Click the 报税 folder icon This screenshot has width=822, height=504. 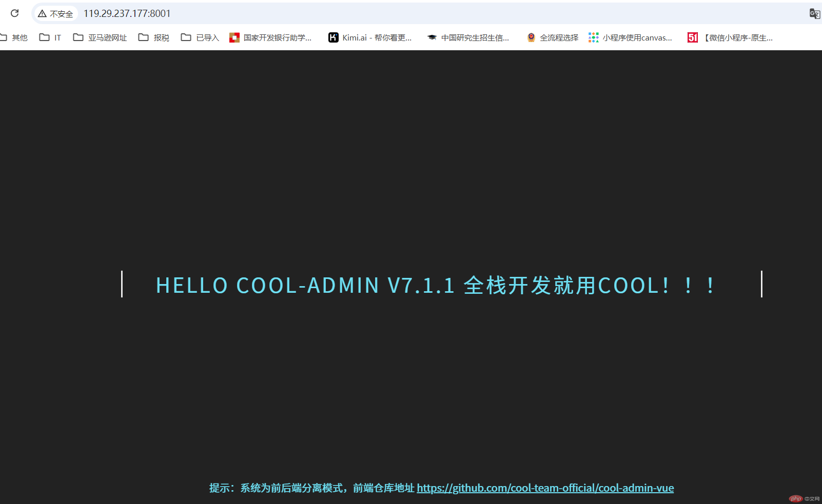[x=144, y=37]
